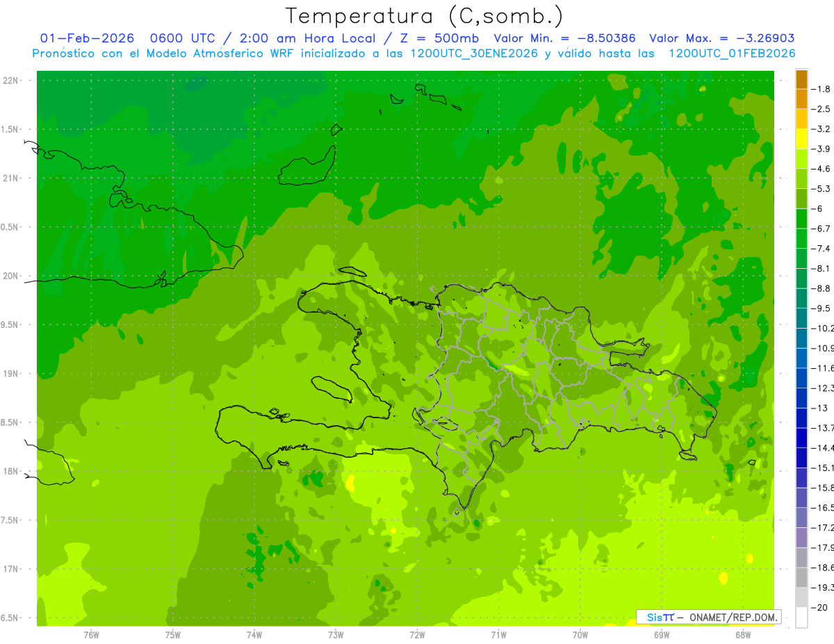The width and height of the screenshot is (834, 644).
Task: Select the init time '1200UTC_30ENE2026'
Action: (x=474, y=53)
